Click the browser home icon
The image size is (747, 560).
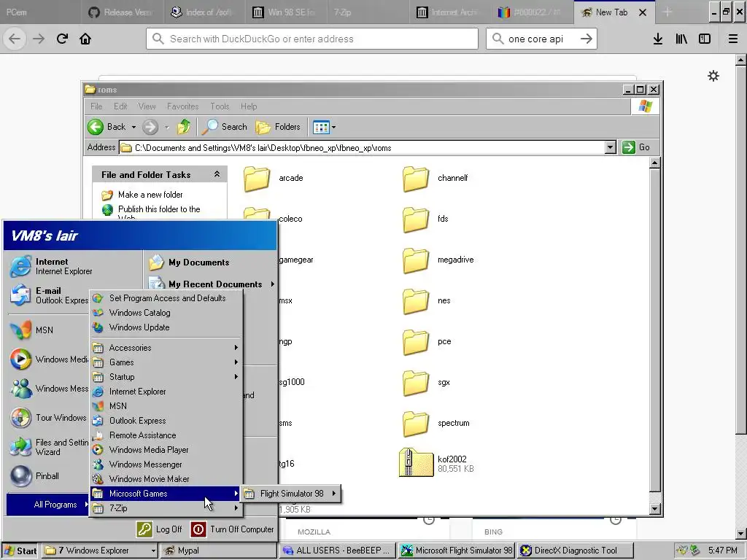(x=85, y=39)
